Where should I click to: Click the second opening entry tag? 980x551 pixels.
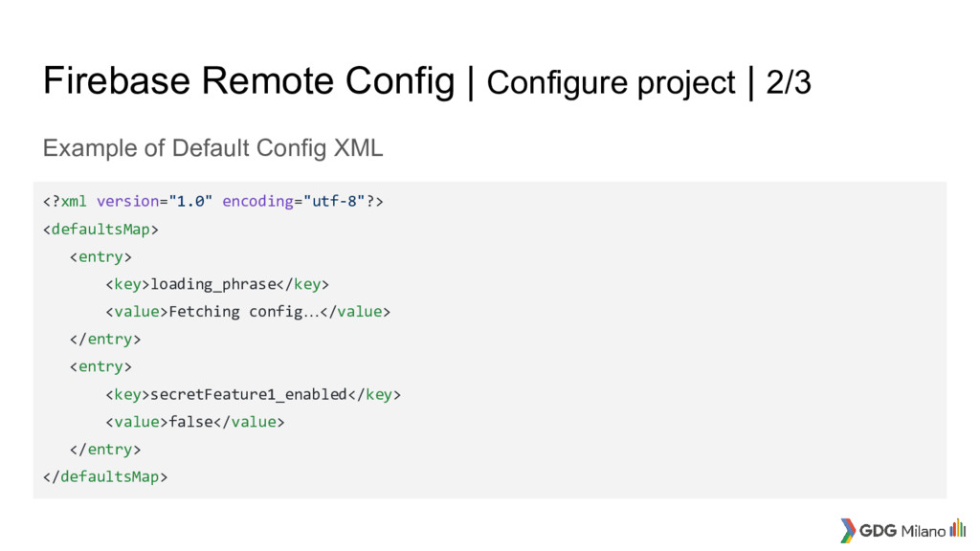(x=100, y=366)
